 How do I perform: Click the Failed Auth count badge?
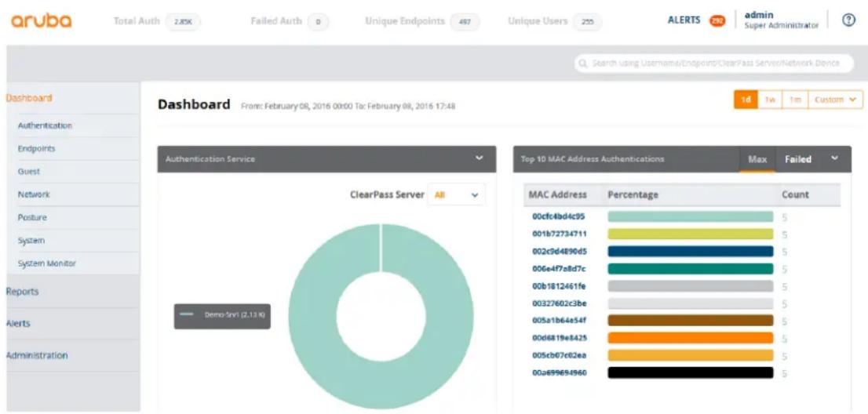(318, 22)
